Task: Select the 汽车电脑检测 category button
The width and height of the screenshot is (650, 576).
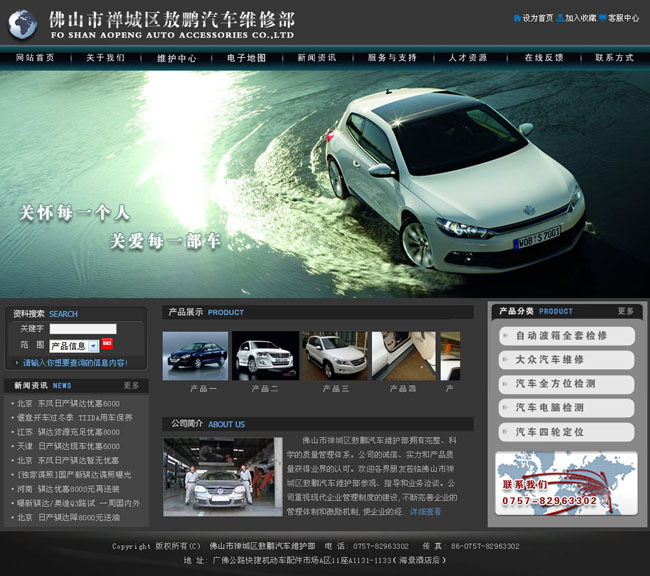Action: tap(567, 408)
